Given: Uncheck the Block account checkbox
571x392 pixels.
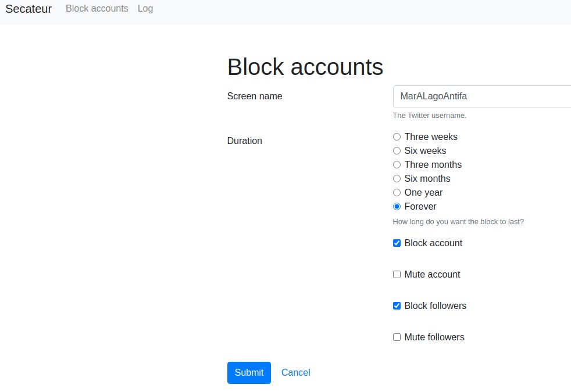Looking at the screenshot, I should click(397, 243).
